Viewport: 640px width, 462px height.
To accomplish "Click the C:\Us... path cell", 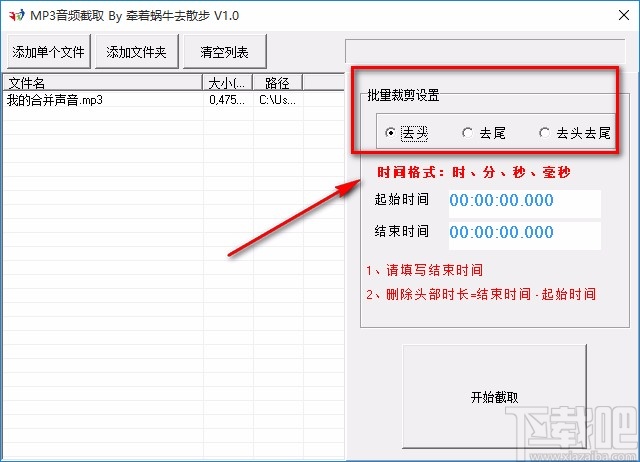I will click(x=277, y=100).
